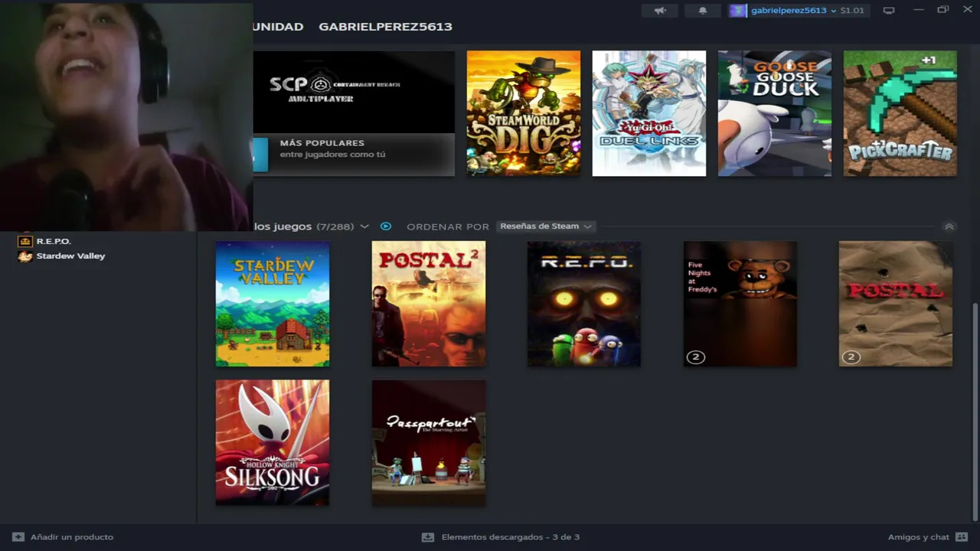980x551 pixels.
Task: Click the $1.01 wallet balance
Action: coord(852,11)
